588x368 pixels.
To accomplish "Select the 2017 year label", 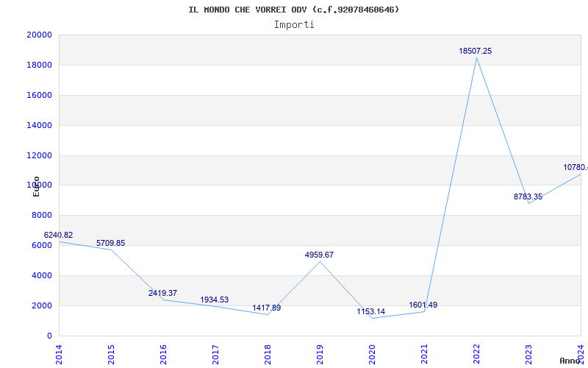I will pos(215,355).
